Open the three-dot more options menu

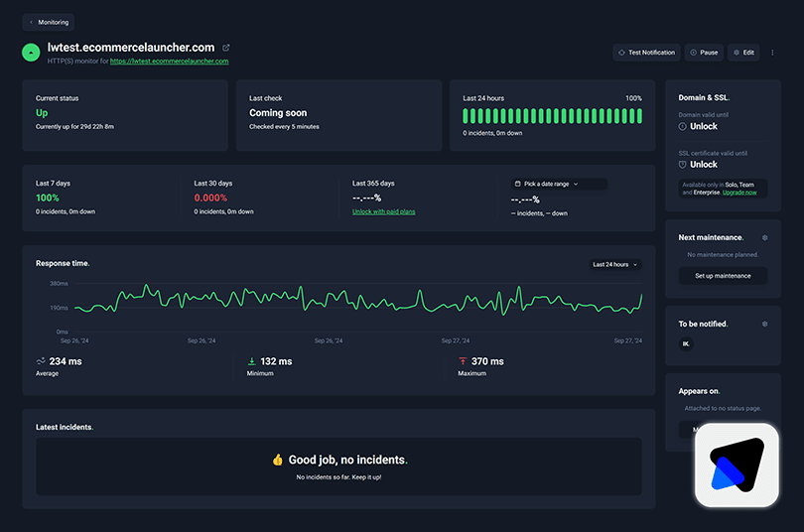point(772,53)
